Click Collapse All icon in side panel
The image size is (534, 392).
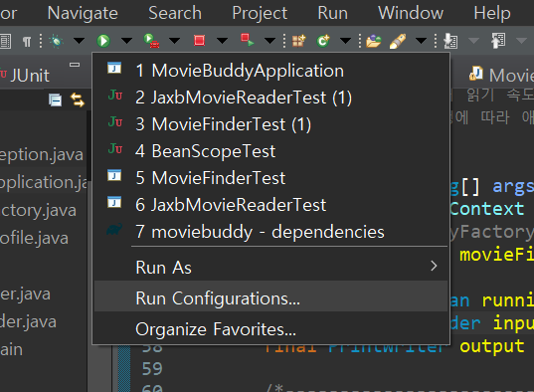click(55, 100)
